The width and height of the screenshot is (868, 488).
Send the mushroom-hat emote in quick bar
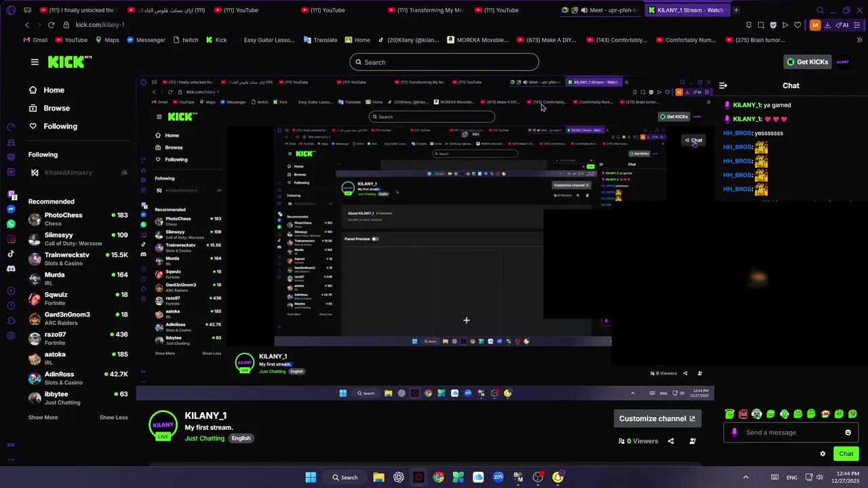coord(825,414)
